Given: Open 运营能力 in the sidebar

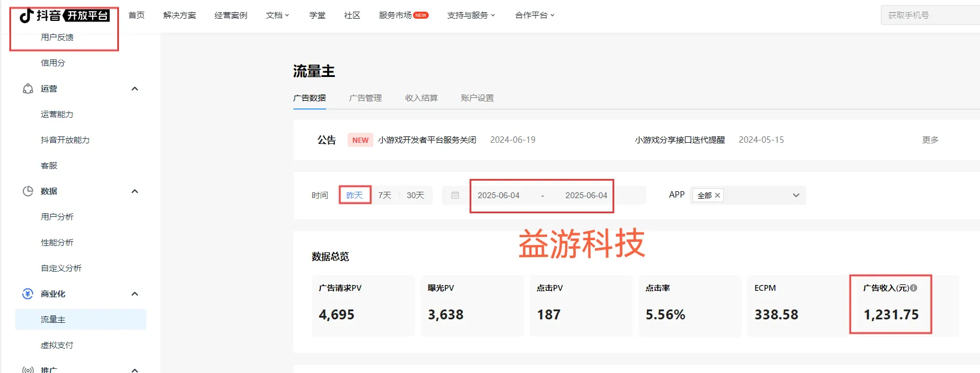Looking at the screenshot, I should tap(57, 114).
